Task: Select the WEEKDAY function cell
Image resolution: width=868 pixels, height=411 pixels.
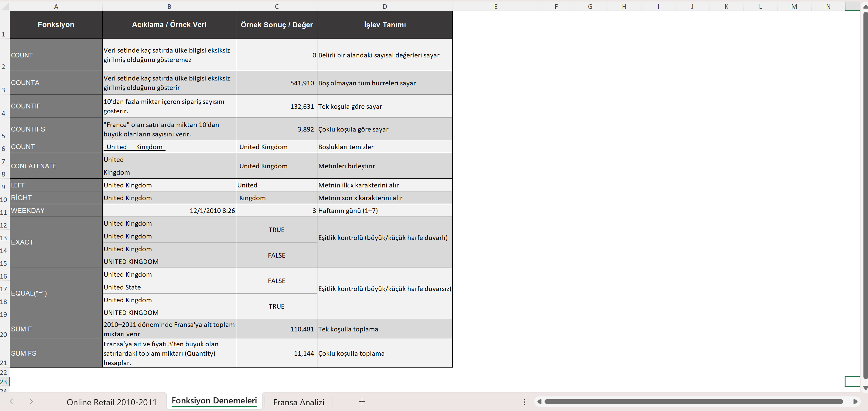Action: pyautogui.click(x=56, y=211)
